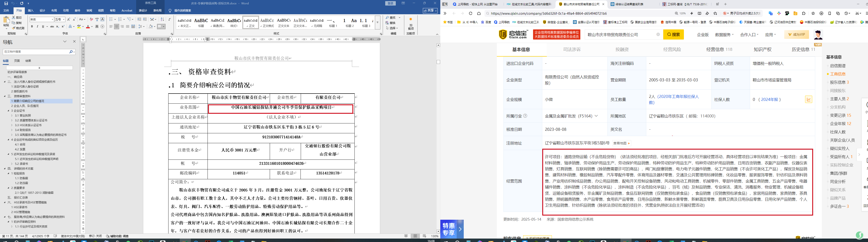868x242 pixels.
Task: Open the browser downloads button
Action: tap(821, 14)
